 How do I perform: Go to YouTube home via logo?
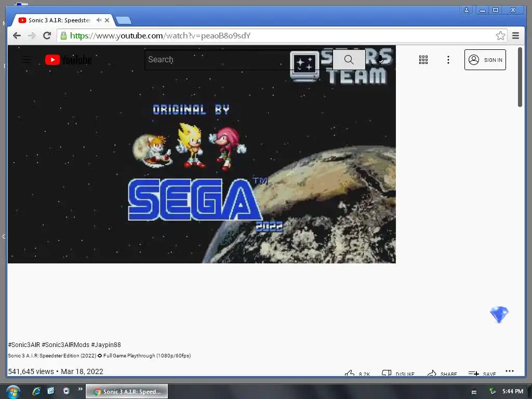(x=68, y=60)
